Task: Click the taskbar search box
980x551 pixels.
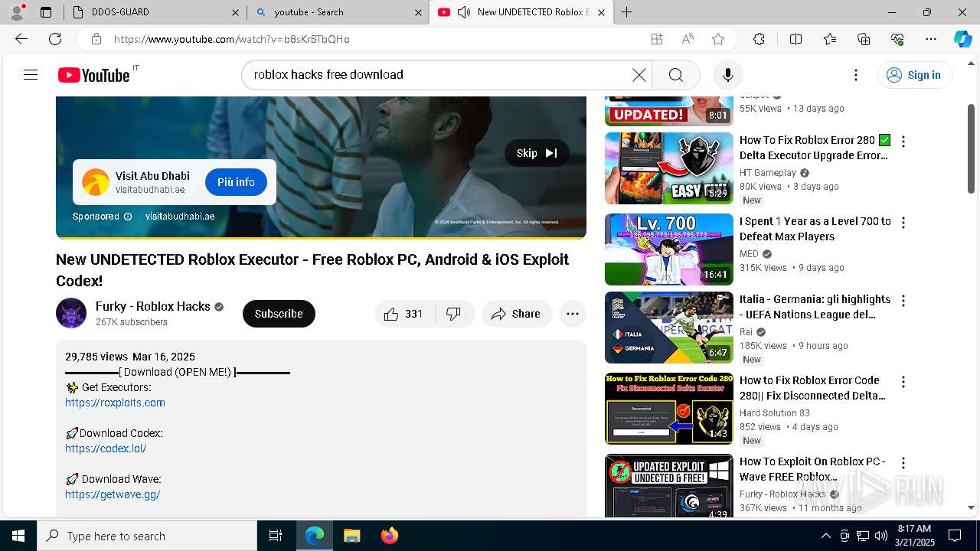Action: [147, 536]
